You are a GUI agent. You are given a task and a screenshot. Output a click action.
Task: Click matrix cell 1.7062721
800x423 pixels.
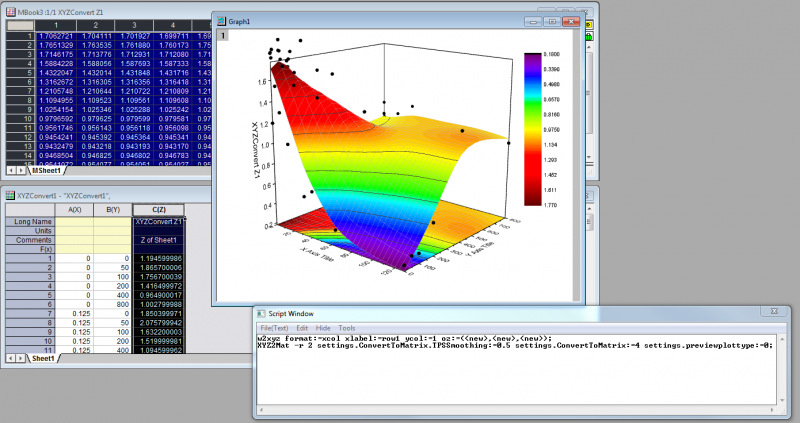[x=56, y=36]
